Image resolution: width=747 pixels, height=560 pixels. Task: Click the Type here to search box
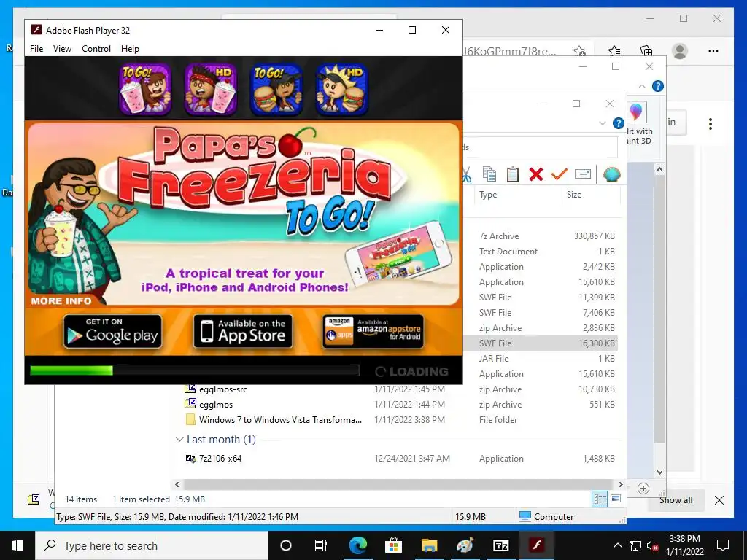(x=152, y=545)
